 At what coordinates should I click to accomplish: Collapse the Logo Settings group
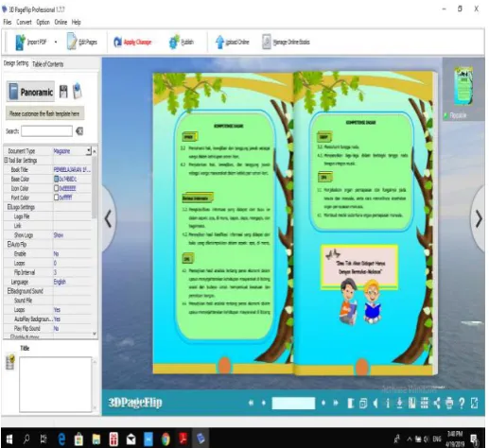[x=9, y=207]
